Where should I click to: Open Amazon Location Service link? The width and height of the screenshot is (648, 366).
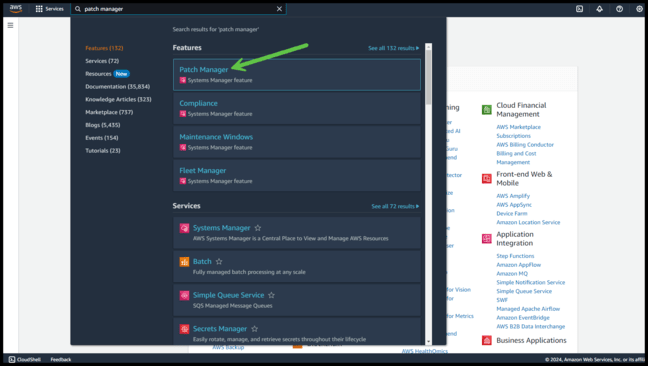(528, 222)
